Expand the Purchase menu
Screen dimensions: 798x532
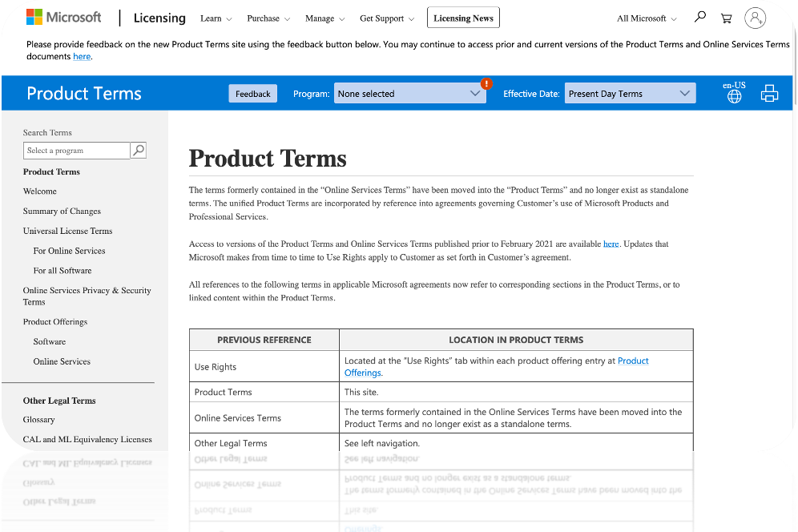[268, 18]
